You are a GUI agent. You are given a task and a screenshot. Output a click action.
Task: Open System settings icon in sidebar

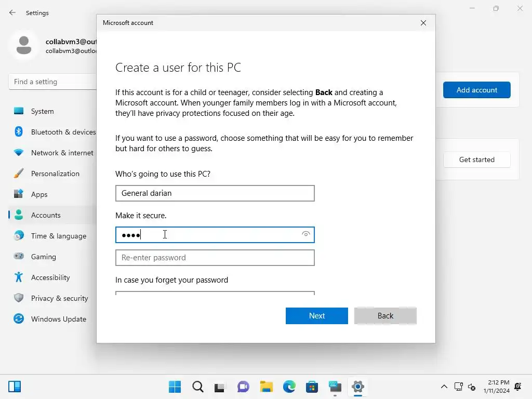[x=19, y=111]
